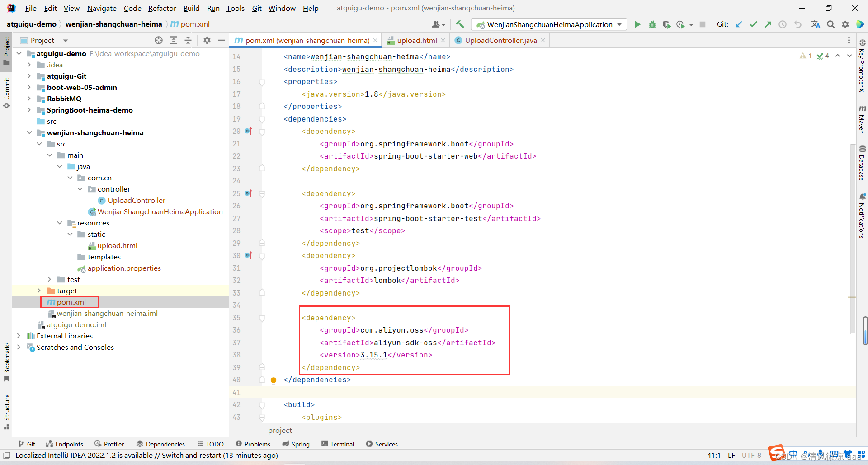Open IDE settings gear in top toolbar
868x465 pixels.
click(x=845, y=24)
